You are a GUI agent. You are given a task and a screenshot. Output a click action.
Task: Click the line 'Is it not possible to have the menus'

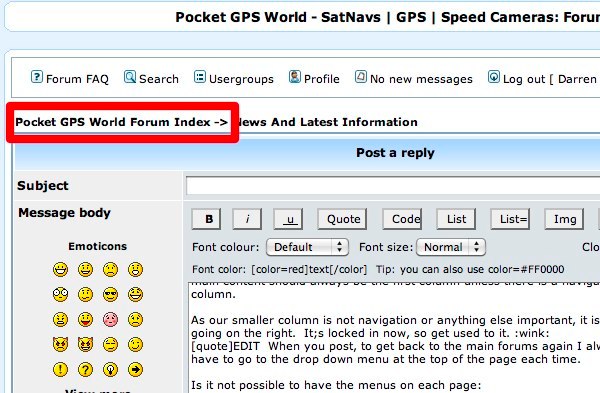click(336, 385)
